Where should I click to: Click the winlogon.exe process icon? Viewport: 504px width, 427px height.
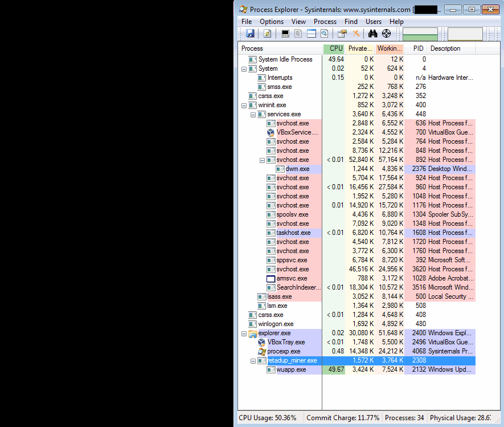pos(253,324)
